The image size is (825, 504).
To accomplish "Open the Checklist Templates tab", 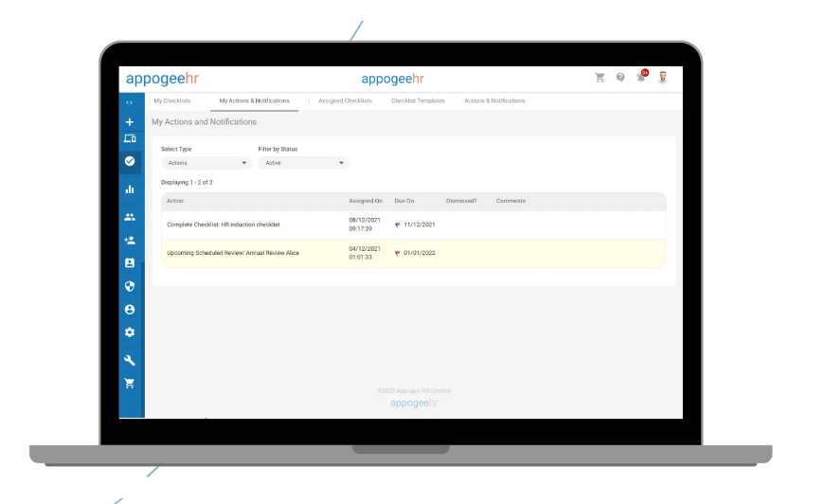I will click(418, 100).
